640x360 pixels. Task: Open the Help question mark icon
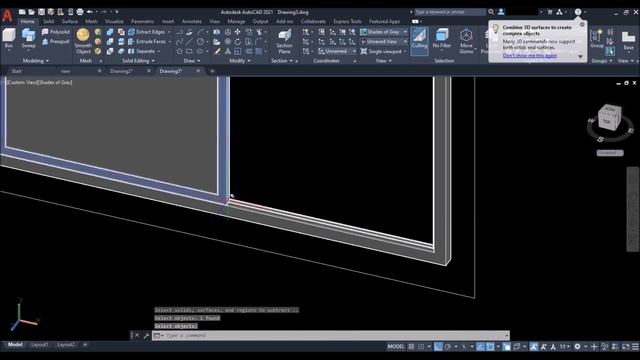[578, 12]
